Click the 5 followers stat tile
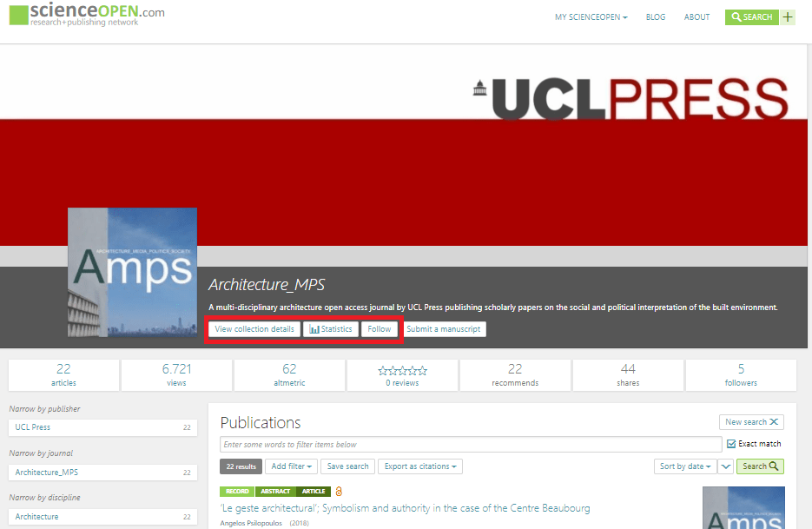The image size is (812, 529). pos(741,375)
